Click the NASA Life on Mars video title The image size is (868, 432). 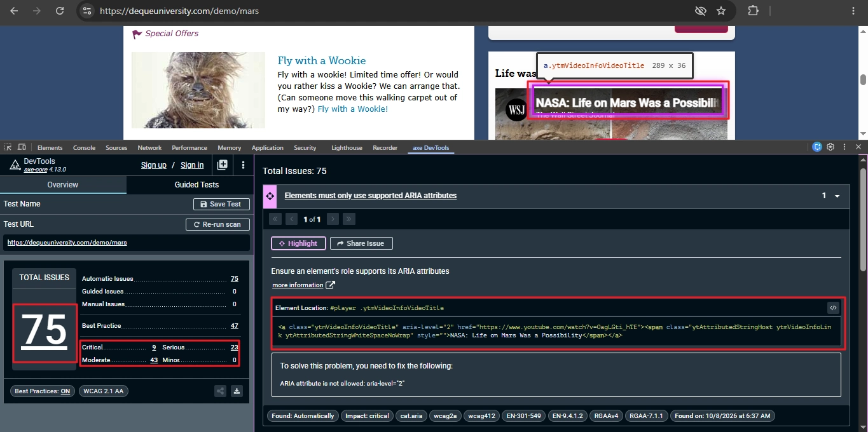click(x=628, y=102)
